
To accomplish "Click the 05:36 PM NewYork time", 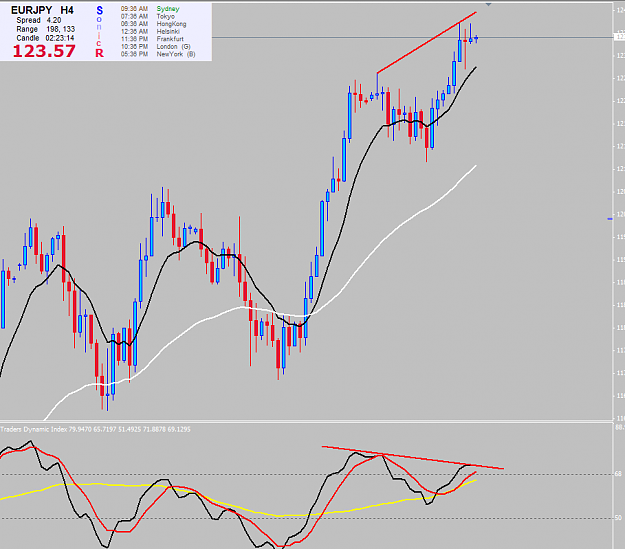I will point(134,54).
